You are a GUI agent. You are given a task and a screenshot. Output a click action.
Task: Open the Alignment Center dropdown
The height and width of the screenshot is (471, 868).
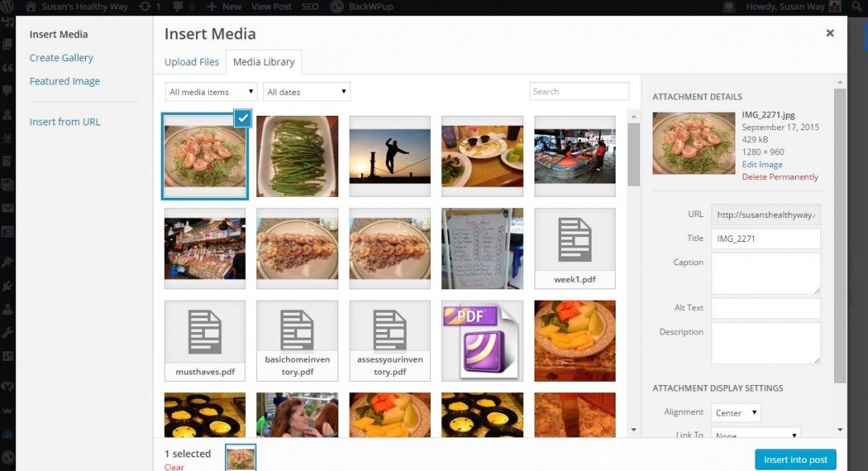click(x=735, y=413)
